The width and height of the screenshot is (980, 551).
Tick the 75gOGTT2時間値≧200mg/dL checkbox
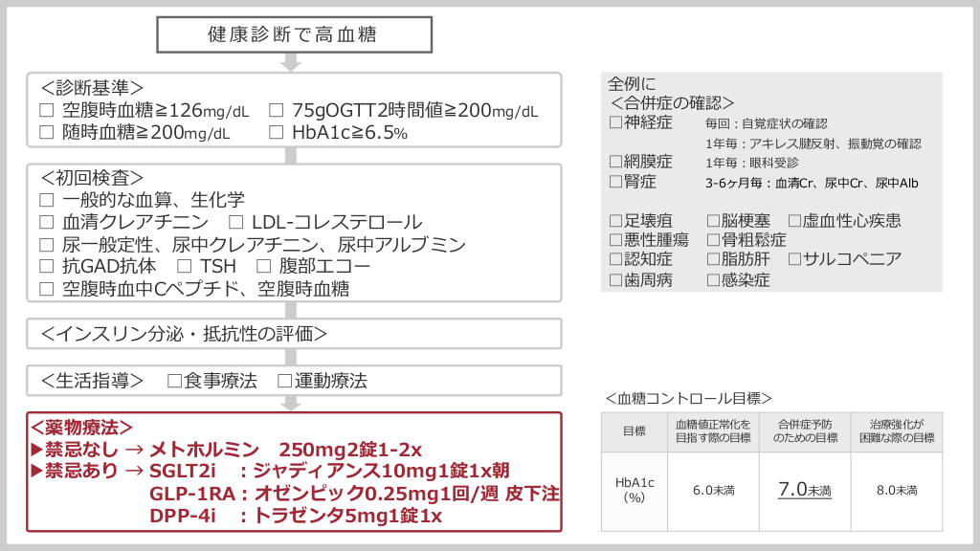277,111
